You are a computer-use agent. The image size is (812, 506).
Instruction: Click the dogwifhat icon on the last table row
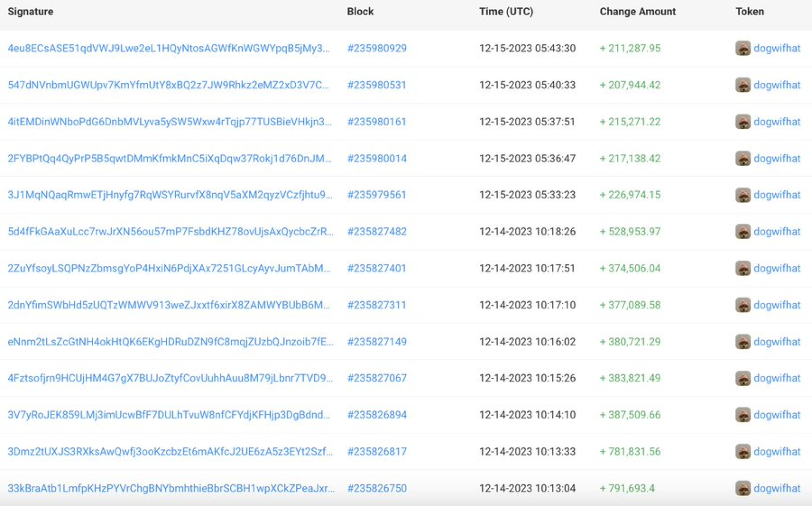tap(744, 488)
